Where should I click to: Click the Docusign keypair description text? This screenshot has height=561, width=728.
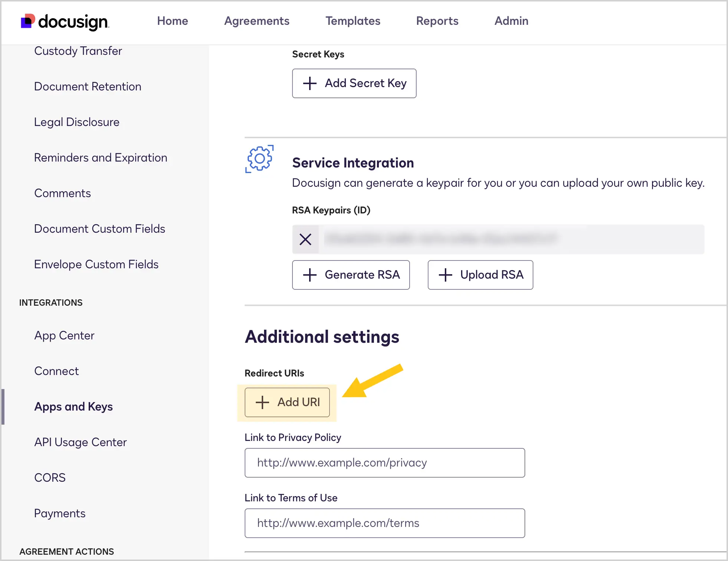498,183
